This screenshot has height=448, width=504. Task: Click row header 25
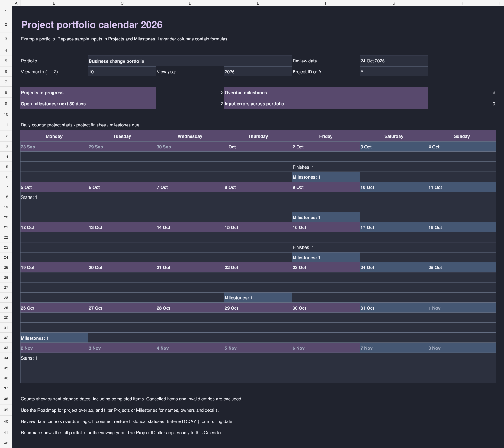(x=6, y=267)
